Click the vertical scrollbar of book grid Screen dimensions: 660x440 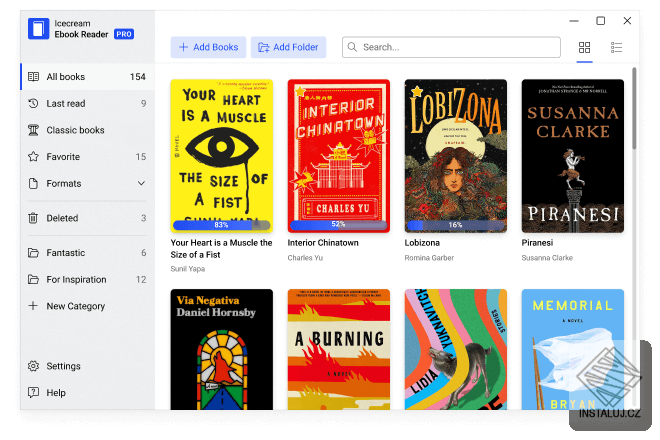634,109
